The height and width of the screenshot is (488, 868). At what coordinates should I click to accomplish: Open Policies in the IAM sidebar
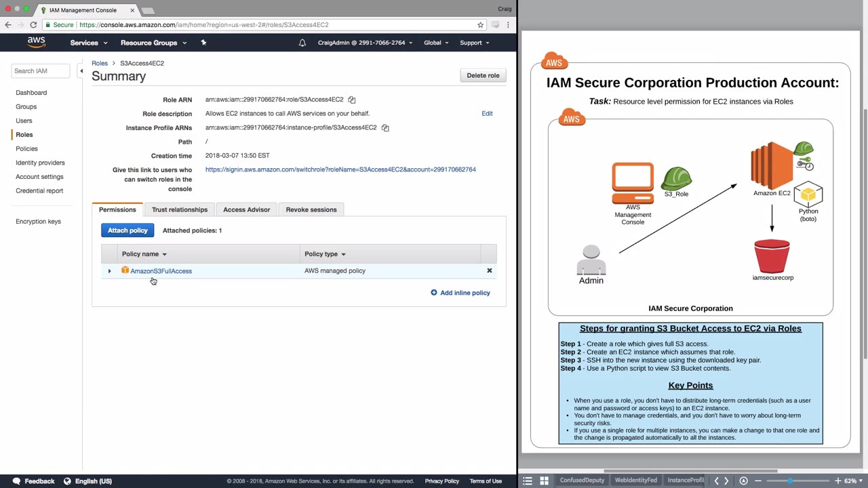[x=26, y=148]
